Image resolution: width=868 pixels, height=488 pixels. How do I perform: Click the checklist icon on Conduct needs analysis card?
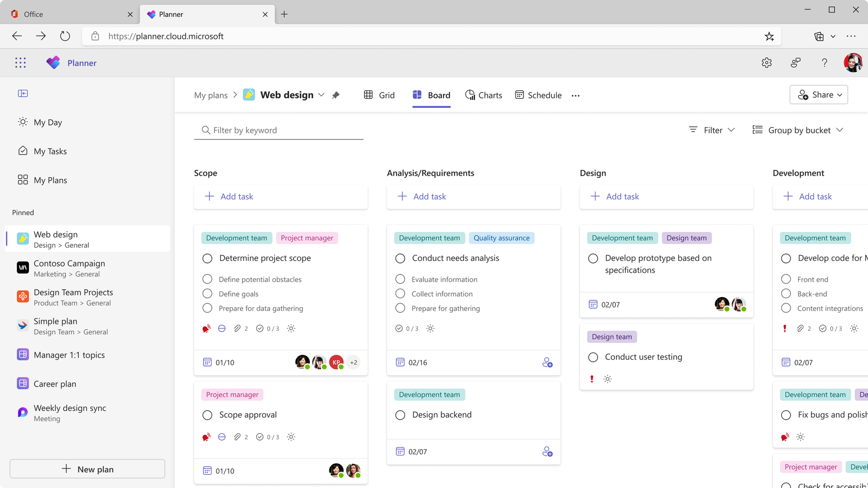pyautogui.click(x=399, y=328)
